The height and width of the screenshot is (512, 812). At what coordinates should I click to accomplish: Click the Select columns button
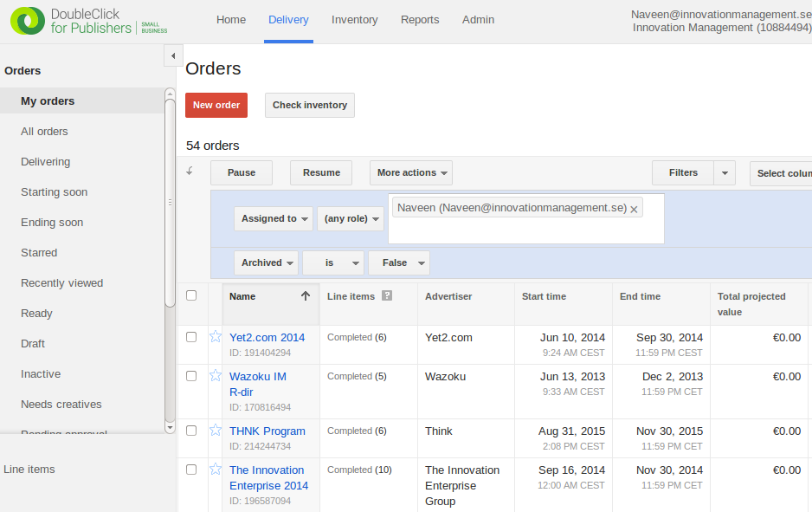[x=781, y=173]
